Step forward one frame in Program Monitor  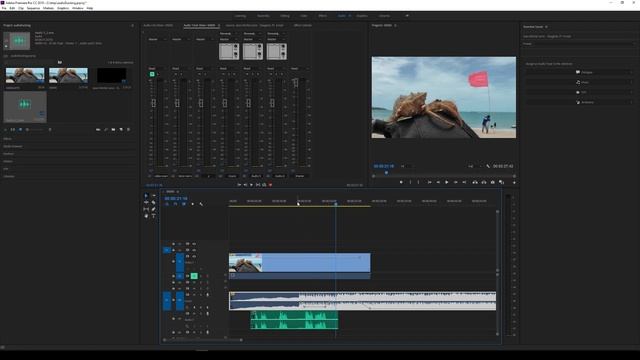(x=456, y=182)
